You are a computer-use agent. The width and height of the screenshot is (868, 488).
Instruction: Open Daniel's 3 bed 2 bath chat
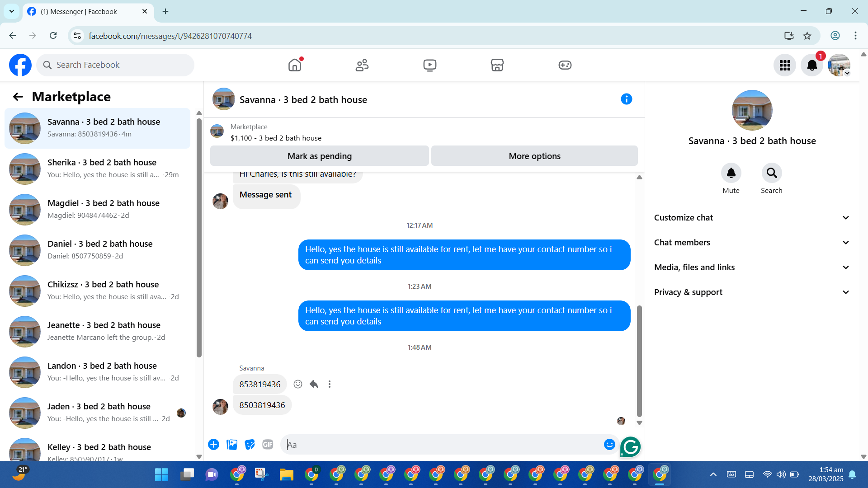tap(97, 250)
